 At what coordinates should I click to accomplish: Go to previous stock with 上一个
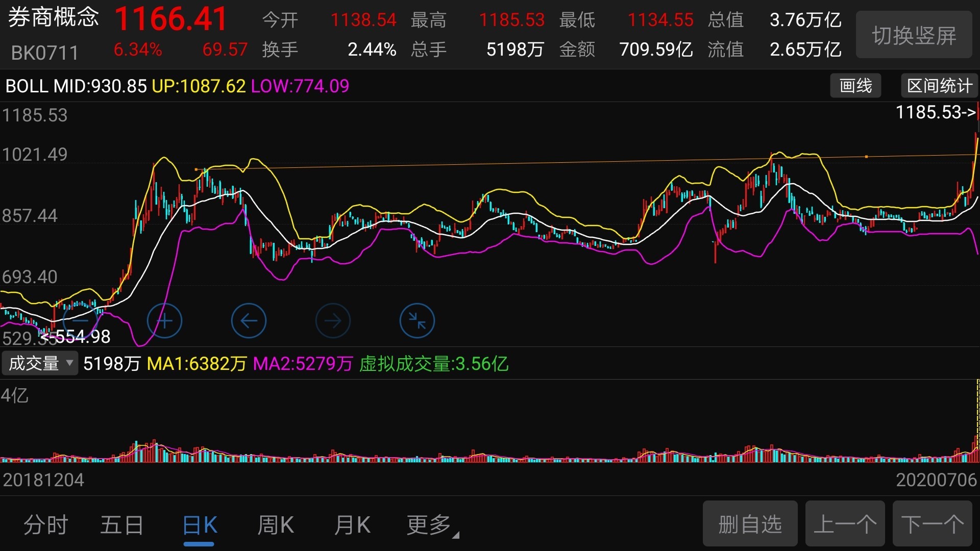(845, 524)
